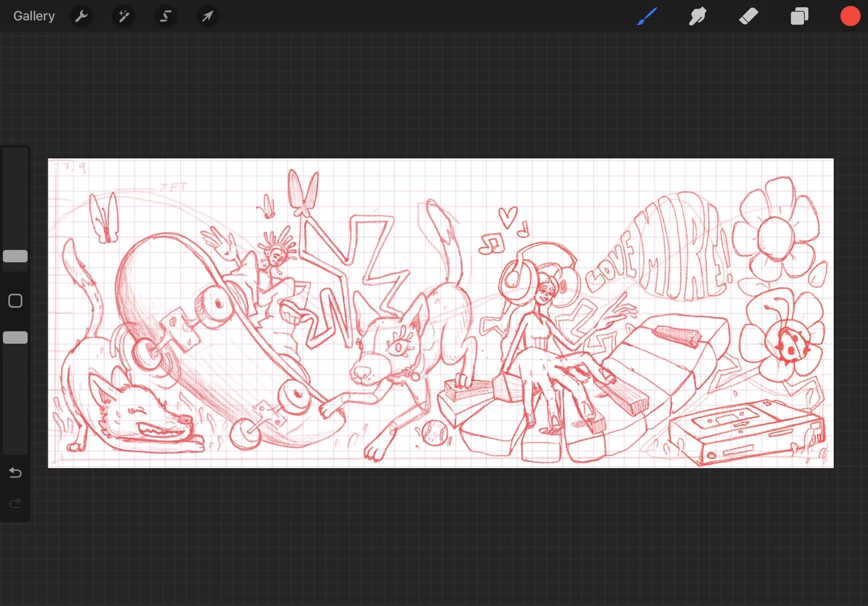Return to the Gallery
Image resolution: width=868 pixels, height=606 pixels.
34,16
